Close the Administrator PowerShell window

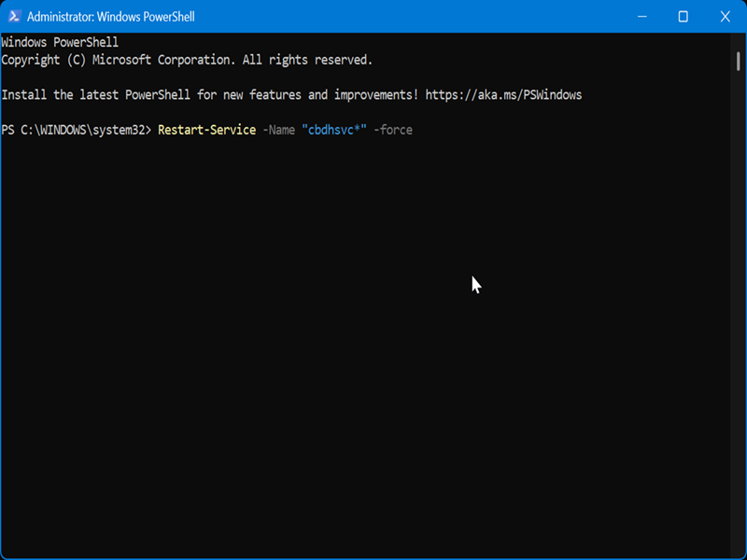(x=726, y=17)
